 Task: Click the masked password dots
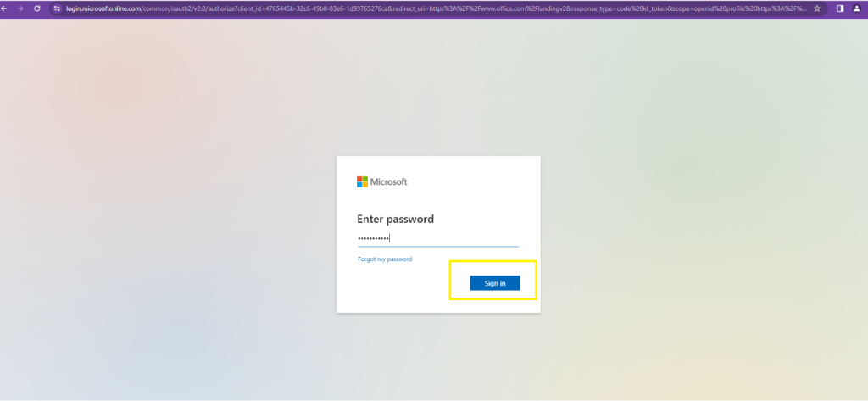(x=373, y=238)
